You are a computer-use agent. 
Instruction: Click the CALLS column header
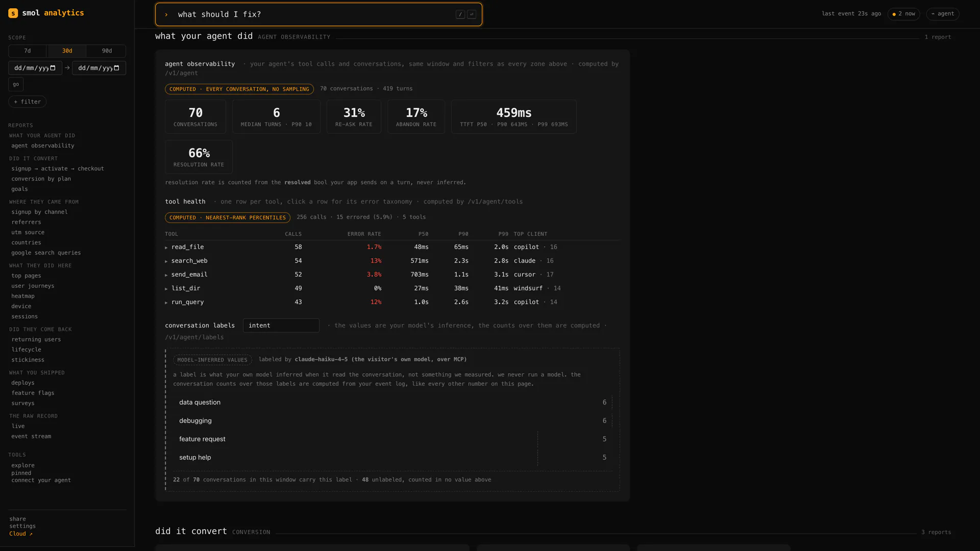(x=293, y=234)
